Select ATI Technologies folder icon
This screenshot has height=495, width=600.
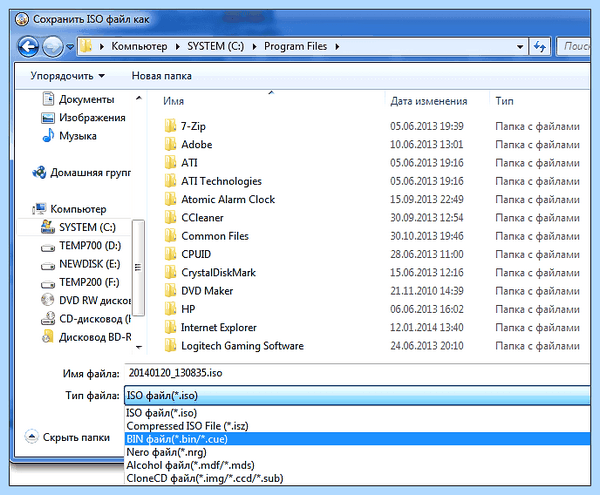(170, 181)
